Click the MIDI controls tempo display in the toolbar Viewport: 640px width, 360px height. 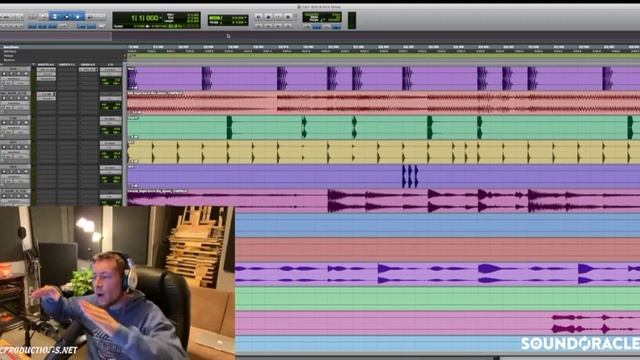pyautogui.click(x=322, y=17)
